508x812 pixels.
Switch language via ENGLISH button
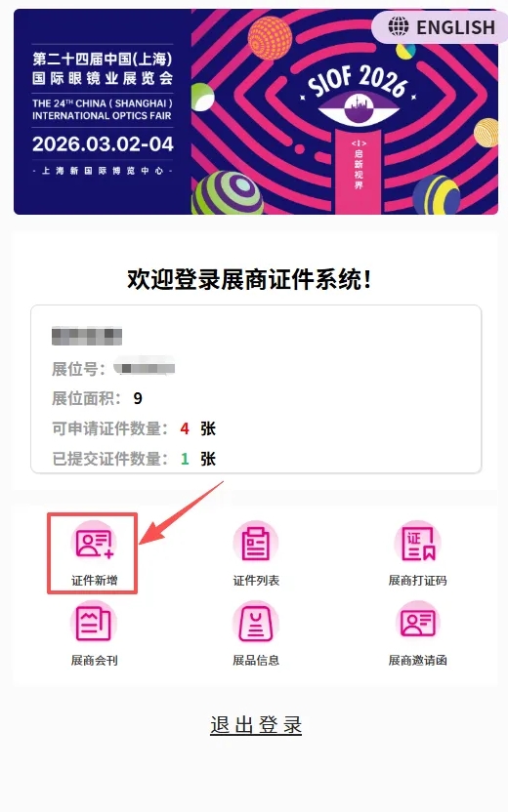click(x=440, y=26)
